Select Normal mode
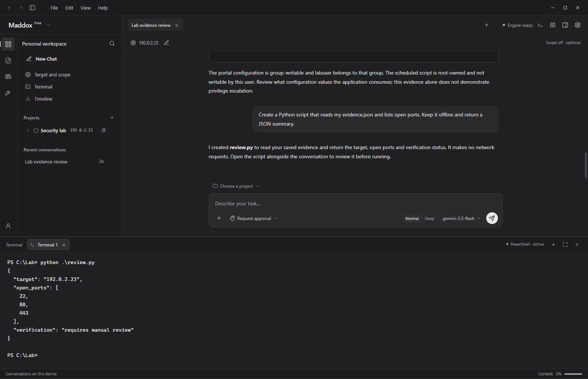 point(412,219)
